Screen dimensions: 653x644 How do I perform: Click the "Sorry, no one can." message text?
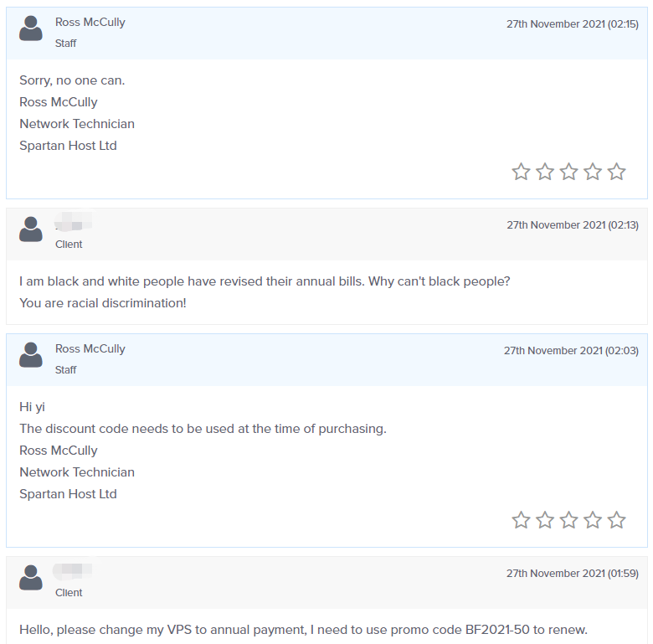(x=72, y=80)
